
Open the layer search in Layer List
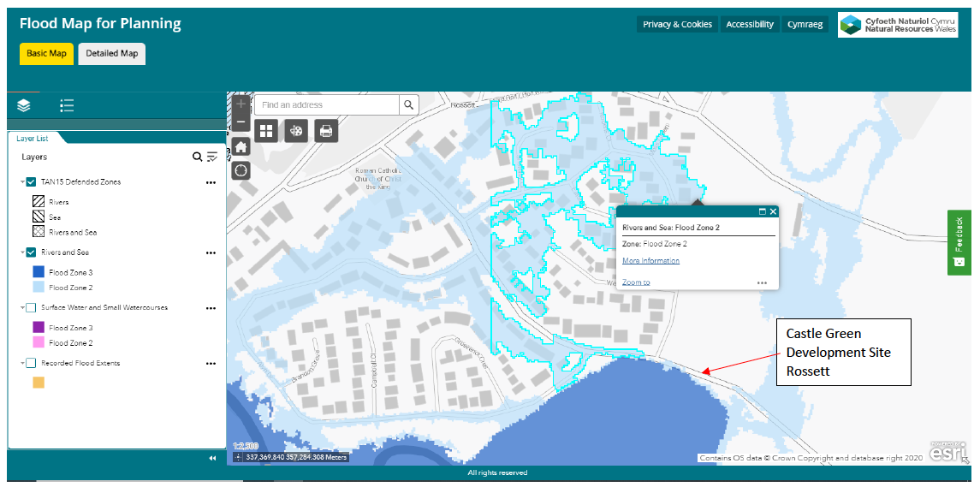[x=196, y=157]
